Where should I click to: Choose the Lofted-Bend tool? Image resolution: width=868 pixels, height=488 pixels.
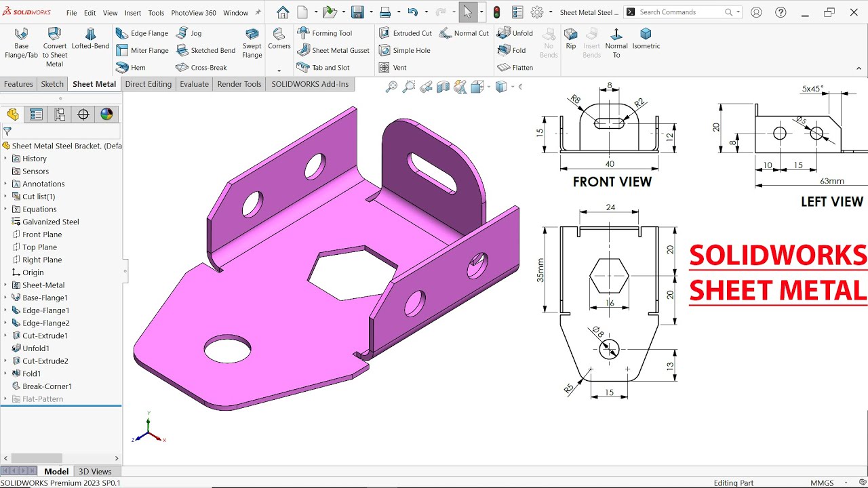90,39
